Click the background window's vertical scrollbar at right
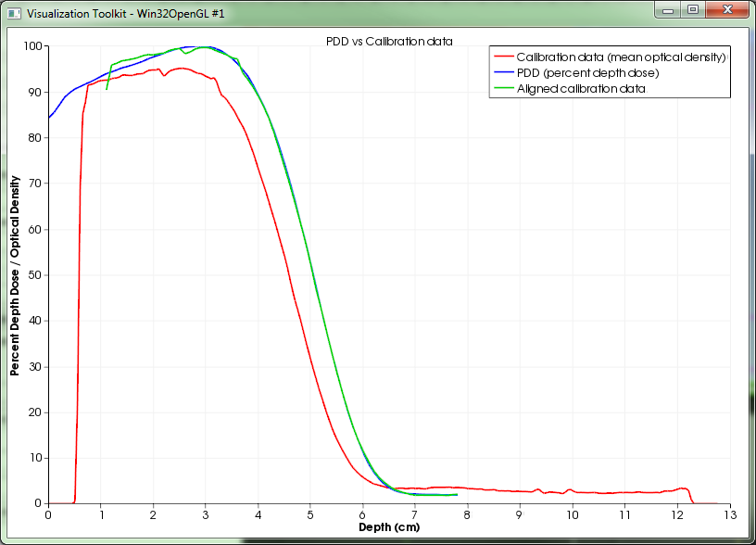Viewport: 756px width, 545px height. (x=751, y=278)
